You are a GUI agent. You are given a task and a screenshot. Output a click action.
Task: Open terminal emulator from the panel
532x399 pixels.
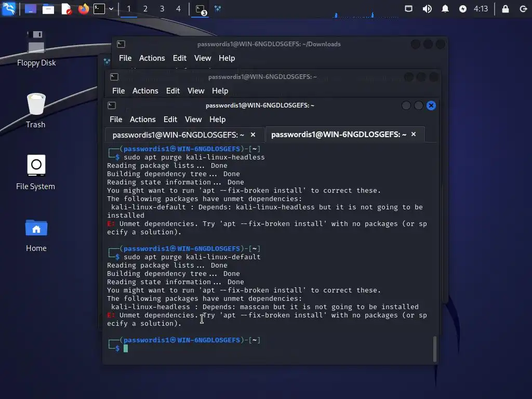99,9
